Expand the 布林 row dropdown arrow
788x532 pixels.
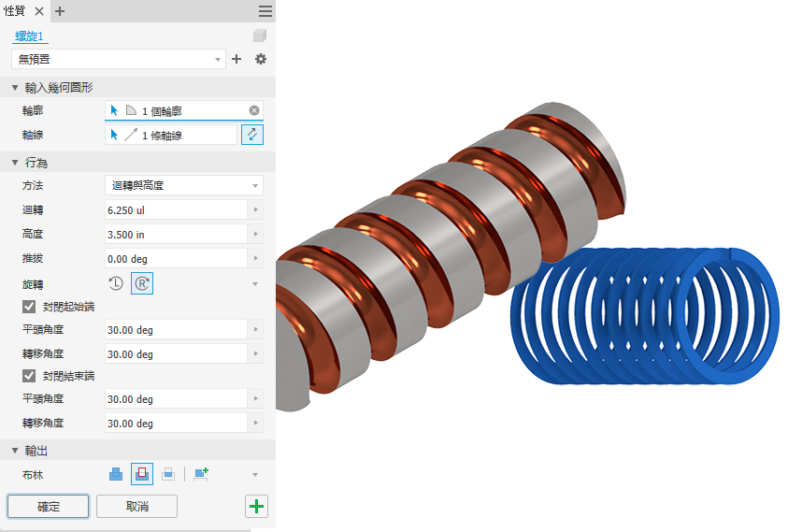(x=255, y=475)
